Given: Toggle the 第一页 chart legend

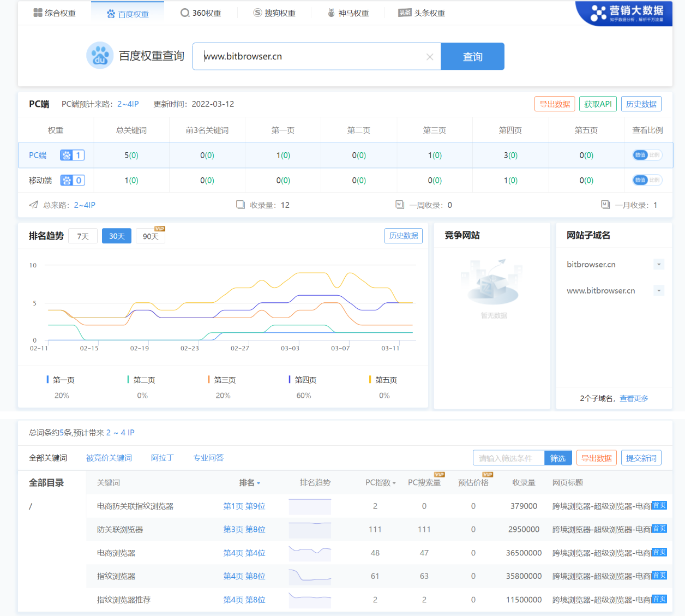Looking at the screenshot, I should tap(61, 380).
